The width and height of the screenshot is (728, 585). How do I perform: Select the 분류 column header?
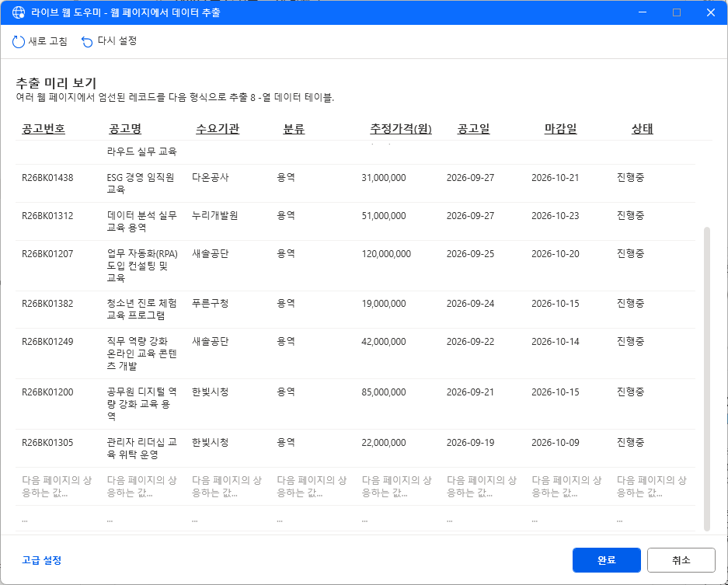click(294, 129)
